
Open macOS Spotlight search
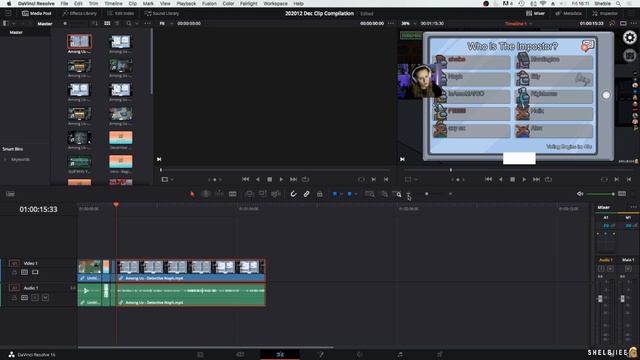pos(618,3)
